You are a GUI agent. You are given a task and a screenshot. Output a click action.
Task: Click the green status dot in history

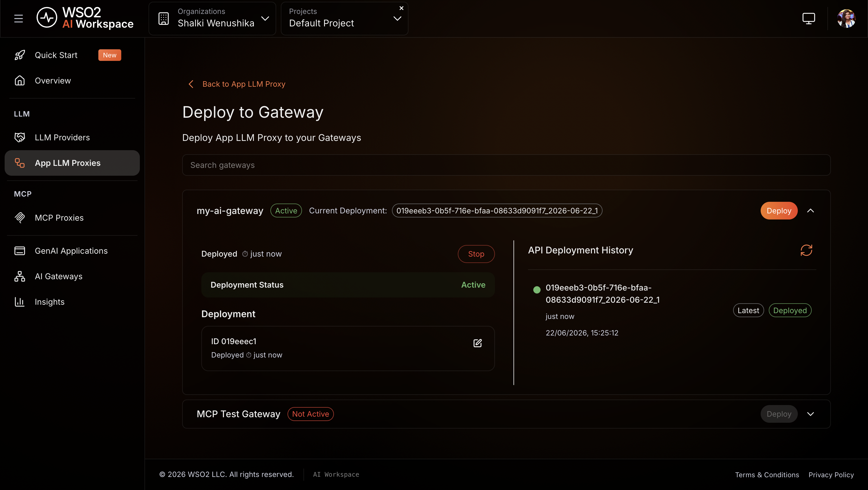[x=537, y=290]
